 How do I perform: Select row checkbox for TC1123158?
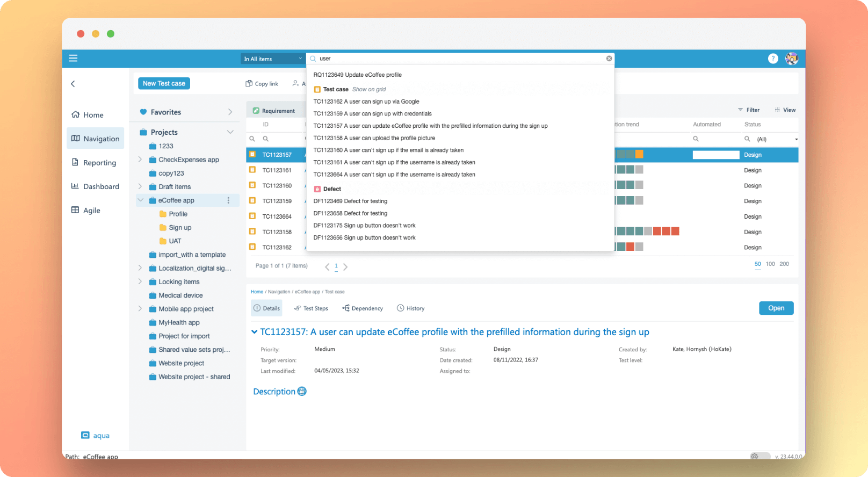pyautogui.click(x=252, y=232)
